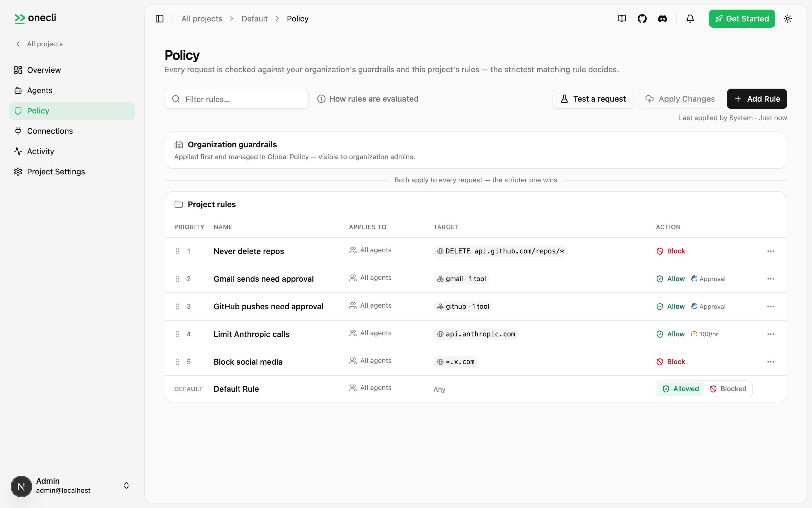Click Default breadcrumb
The width and height of the screenshot is (812, 508).
254,19
